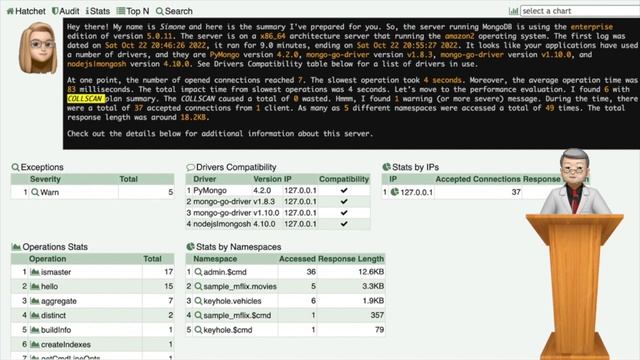
Task: Open the Stats menu item
Action: click(x=98, y=11)
